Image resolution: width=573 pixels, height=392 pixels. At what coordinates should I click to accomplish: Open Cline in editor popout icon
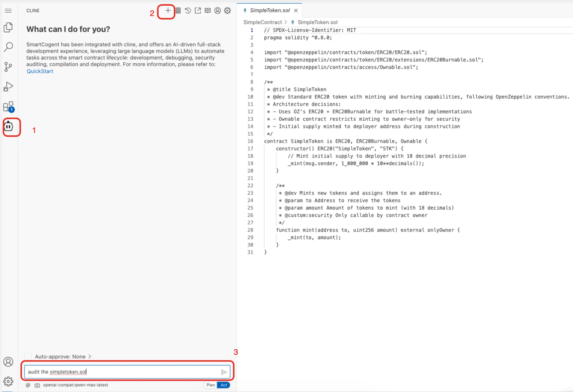pos(198,10)
